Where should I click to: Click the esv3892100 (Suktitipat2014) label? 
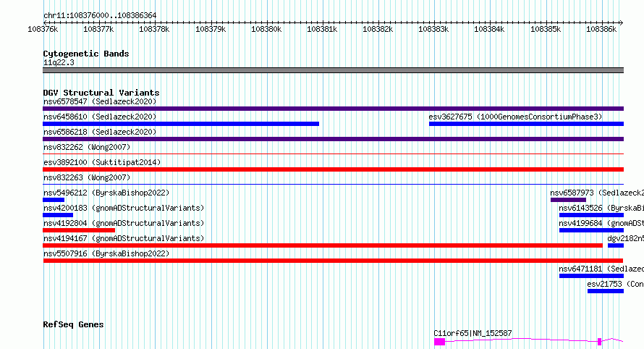[x=102, y=162]
